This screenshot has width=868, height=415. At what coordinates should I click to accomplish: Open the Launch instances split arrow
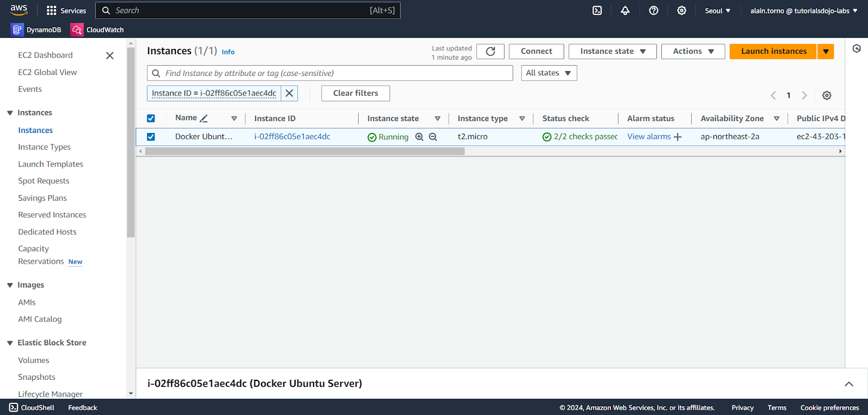point(826,52)
